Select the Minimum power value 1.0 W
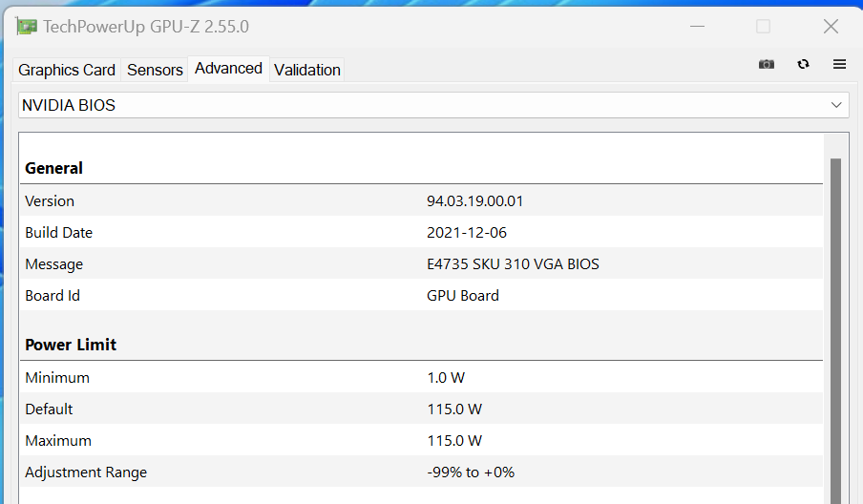Screen dimensions: 863x504 pos(446,378)
